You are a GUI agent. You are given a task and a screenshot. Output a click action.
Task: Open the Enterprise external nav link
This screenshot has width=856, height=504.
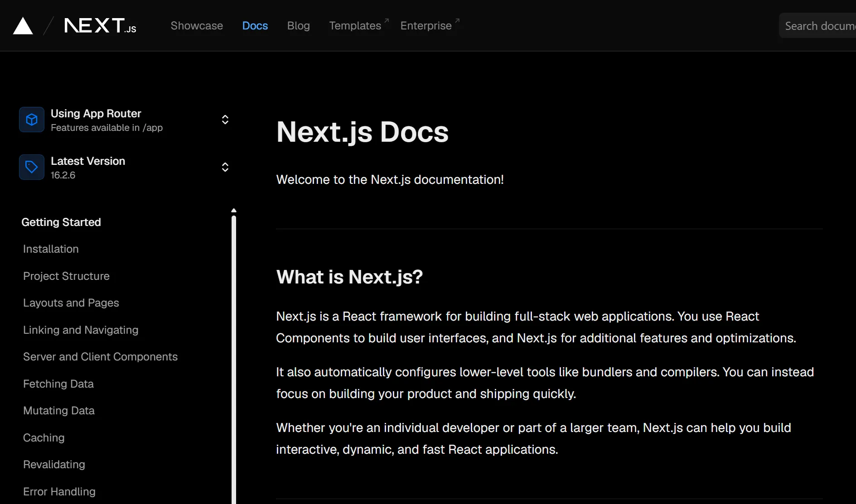(430, 26)
